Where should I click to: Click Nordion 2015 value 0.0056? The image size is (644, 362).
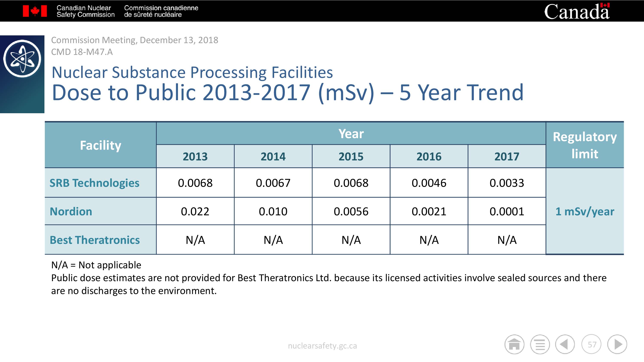351,211
